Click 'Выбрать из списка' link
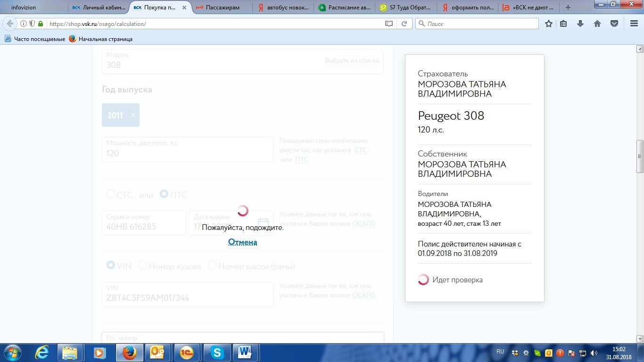The image size is (644, 362). click(352, 60)
